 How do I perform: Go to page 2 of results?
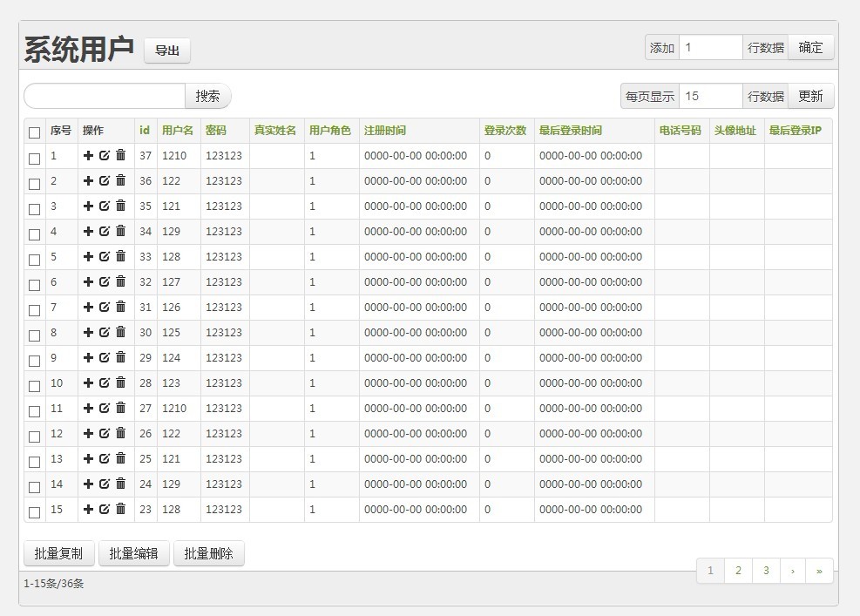click(738, 571)
